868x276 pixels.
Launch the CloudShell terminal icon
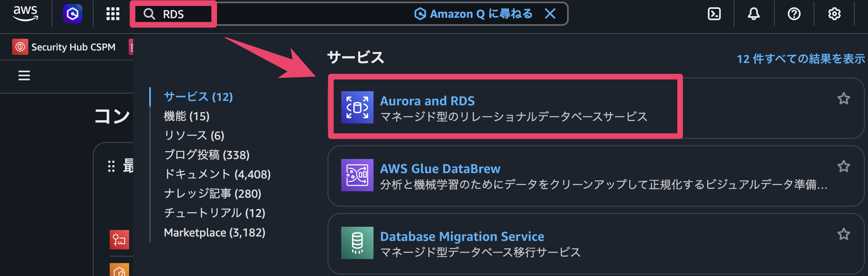coord(714,14)
